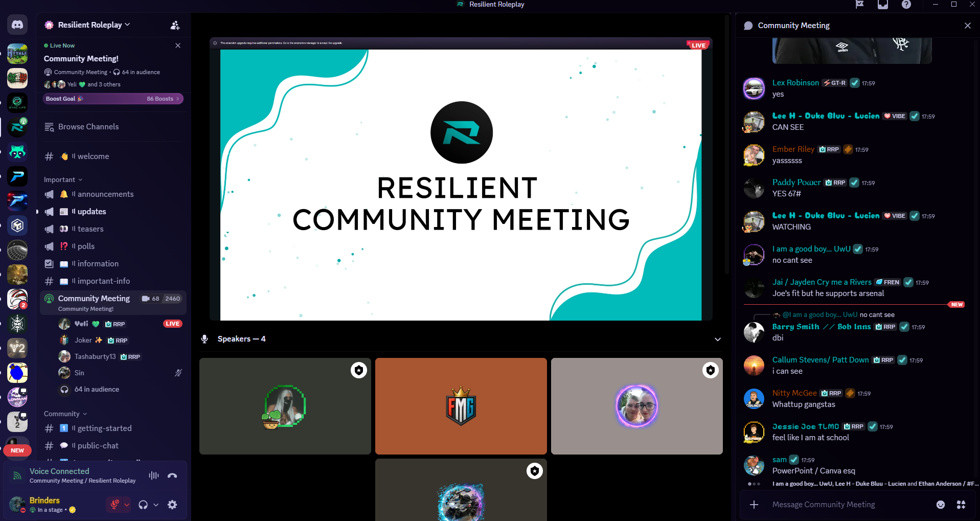Open the important-info channel
This screenshot has height=521, width=980.
pyautogui.click(x=113, y=281)
